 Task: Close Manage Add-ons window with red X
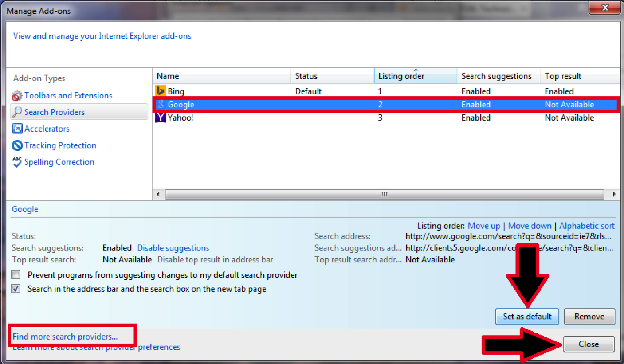coord(604,8)
